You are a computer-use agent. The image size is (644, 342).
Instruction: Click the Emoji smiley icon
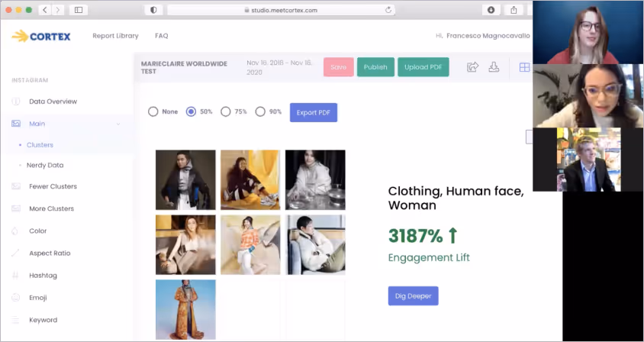(x=15, y=298)
